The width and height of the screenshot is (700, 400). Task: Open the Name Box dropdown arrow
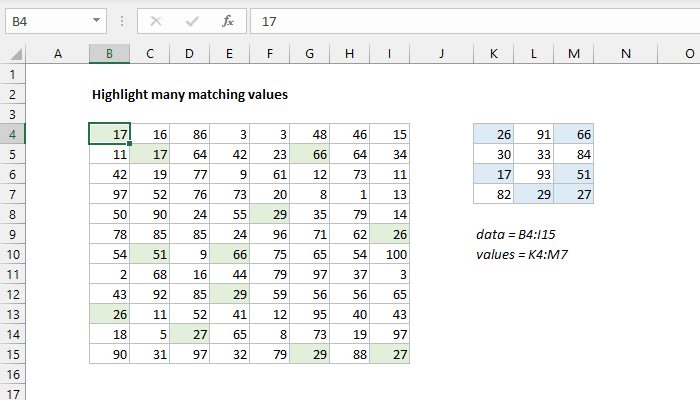click(x=96, y=19)
